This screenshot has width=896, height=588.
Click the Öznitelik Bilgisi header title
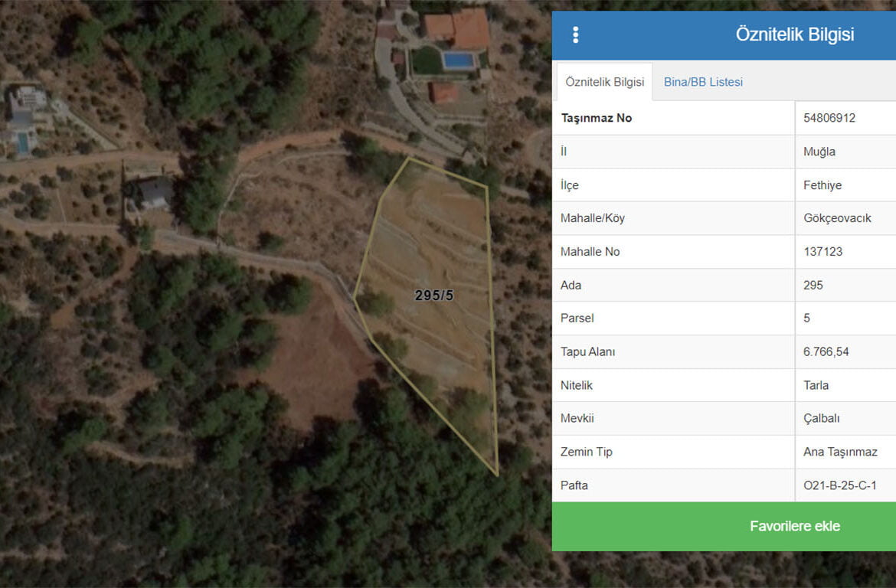pyautogui.click(x=794, y=34)
